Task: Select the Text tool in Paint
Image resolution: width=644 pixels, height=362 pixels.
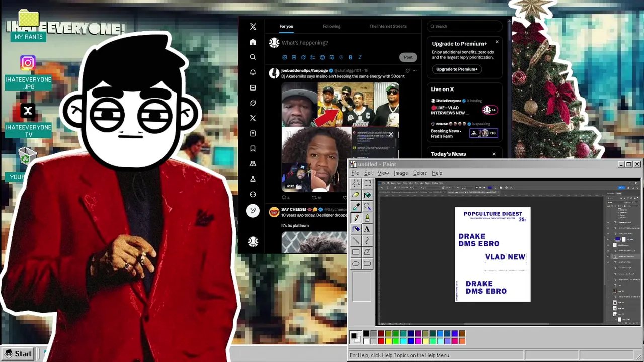Action: pos(367,229)
